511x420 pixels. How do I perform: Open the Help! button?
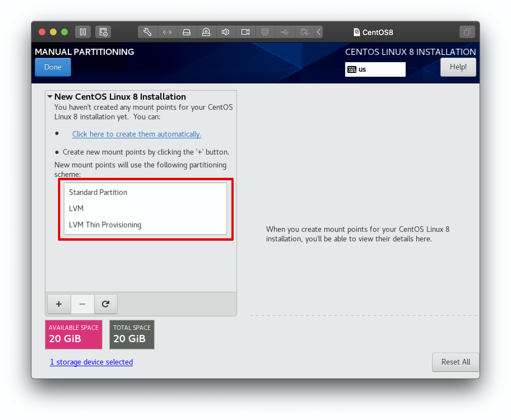click(458, 67)
